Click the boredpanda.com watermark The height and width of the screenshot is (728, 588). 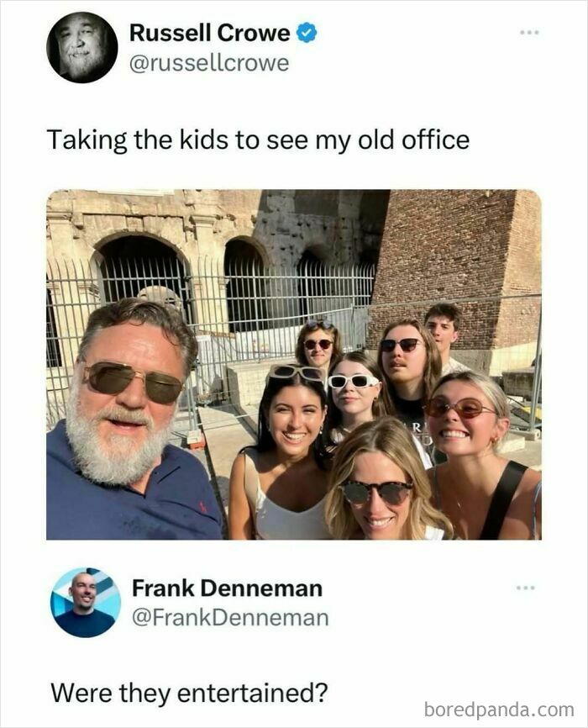point(499,709)
